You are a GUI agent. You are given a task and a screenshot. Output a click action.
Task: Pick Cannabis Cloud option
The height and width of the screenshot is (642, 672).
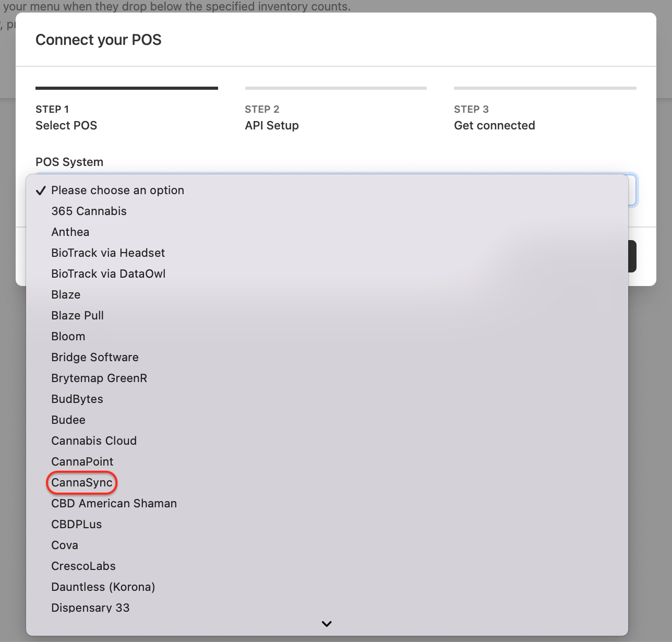tap(327, 441)
